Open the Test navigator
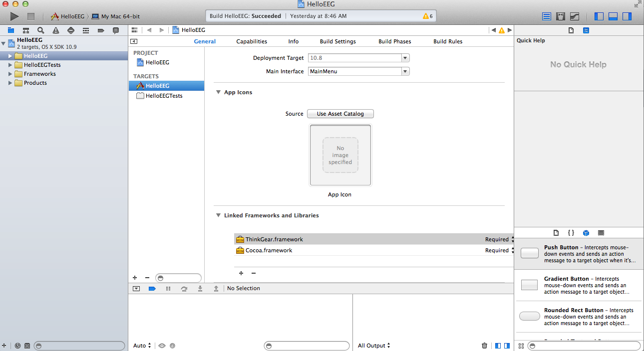This screenshot has height=351, width=644. pyautogui.click(x=71, y=30)
